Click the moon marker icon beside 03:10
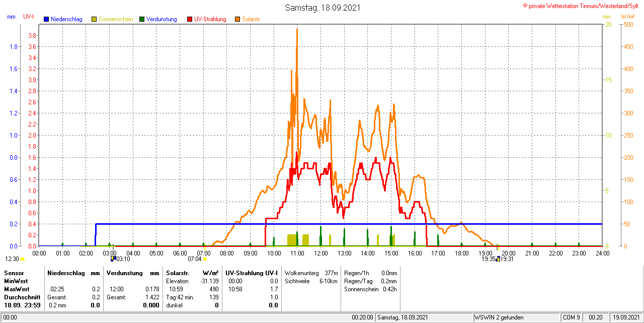The width and height of the screenshot is (644, 323). click(x=113, y=259)
